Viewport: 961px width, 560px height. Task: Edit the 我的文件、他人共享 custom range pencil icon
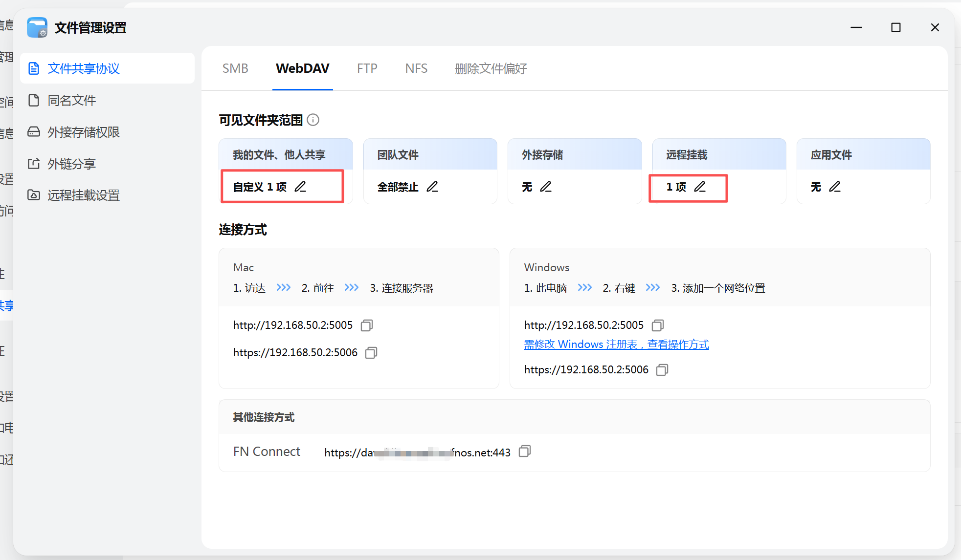coord(300,187)
